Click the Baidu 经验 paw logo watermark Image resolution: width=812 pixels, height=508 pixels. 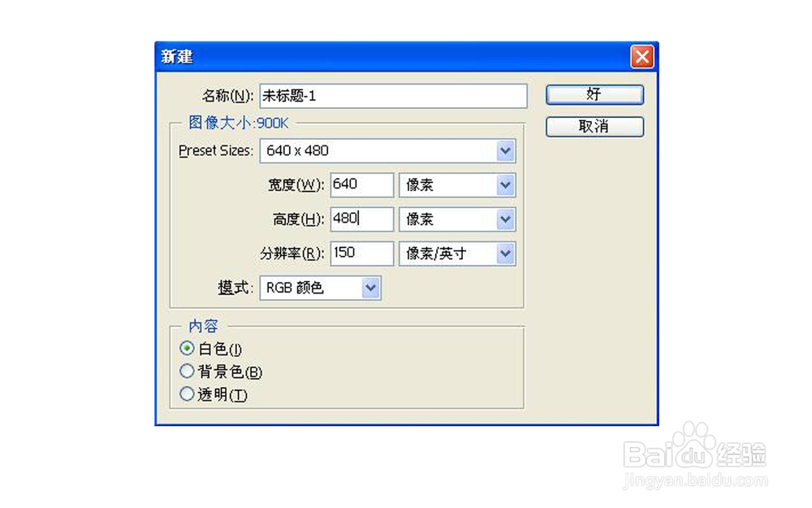click(695, 445)
